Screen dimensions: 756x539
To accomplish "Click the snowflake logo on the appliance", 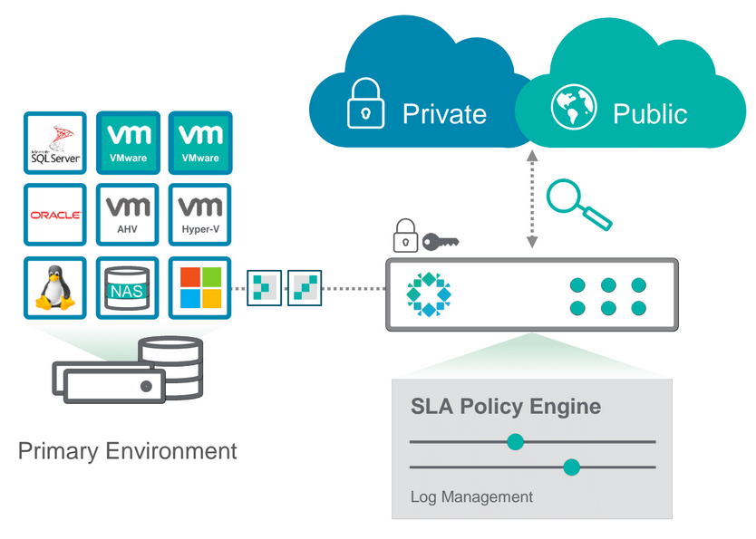I will tap(429, 294).
